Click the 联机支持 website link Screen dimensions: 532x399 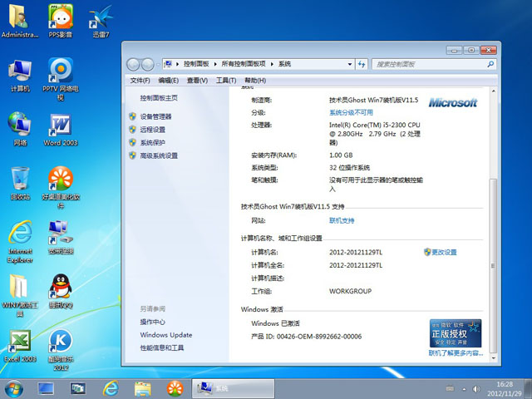pos(342,220)
